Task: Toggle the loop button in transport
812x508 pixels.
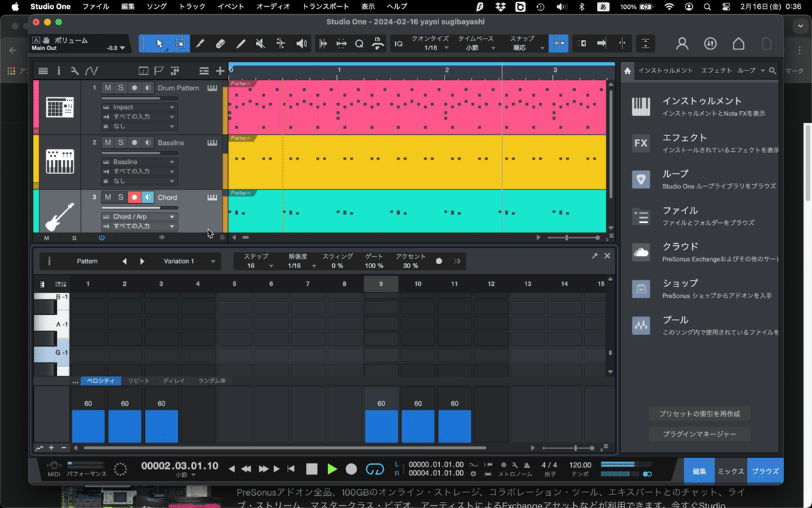Action: point(374,469)
